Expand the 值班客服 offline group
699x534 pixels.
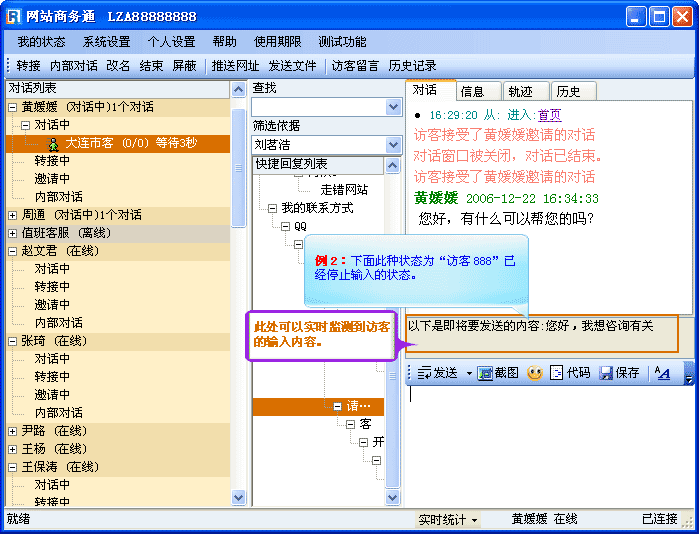[12, 233]
